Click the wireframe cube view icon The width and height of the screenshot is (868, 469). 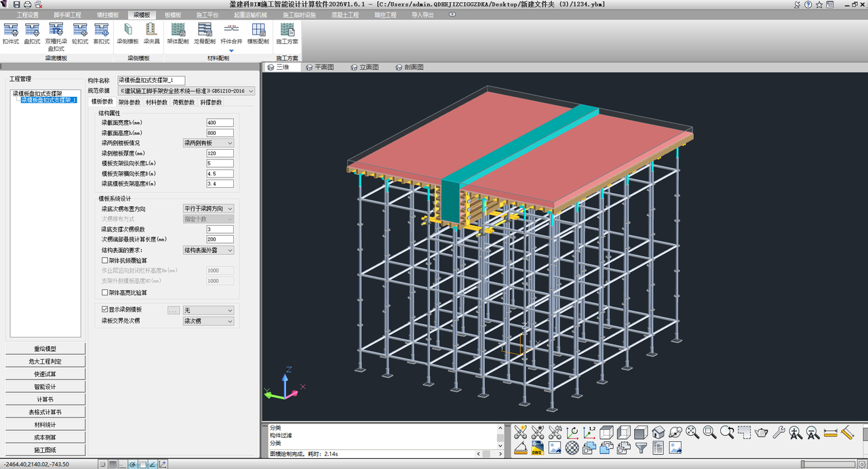point(606,432)
